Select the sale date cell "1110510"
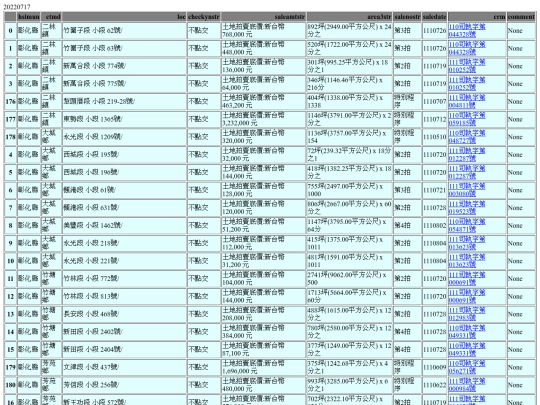 tap(435, 137)
